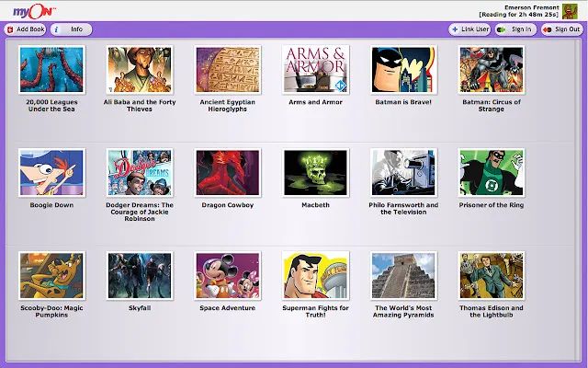Click the 'Skyfall' title text
Screen dimensions: 588x368
(140, 308)
